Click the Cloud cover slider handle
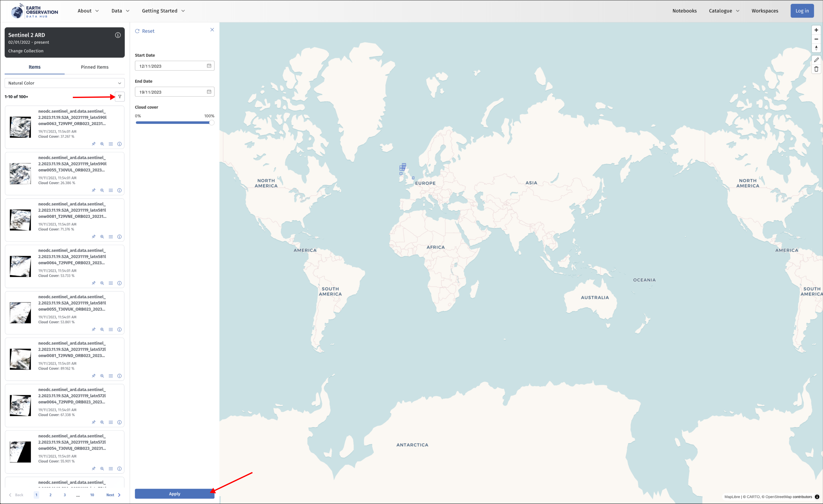 [x=212, y=122]
